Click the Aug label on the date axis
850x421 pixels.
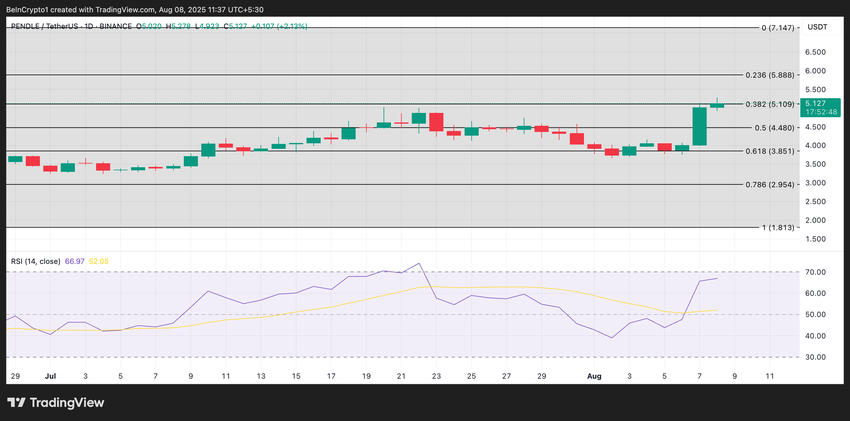click(x=594, y=376)
